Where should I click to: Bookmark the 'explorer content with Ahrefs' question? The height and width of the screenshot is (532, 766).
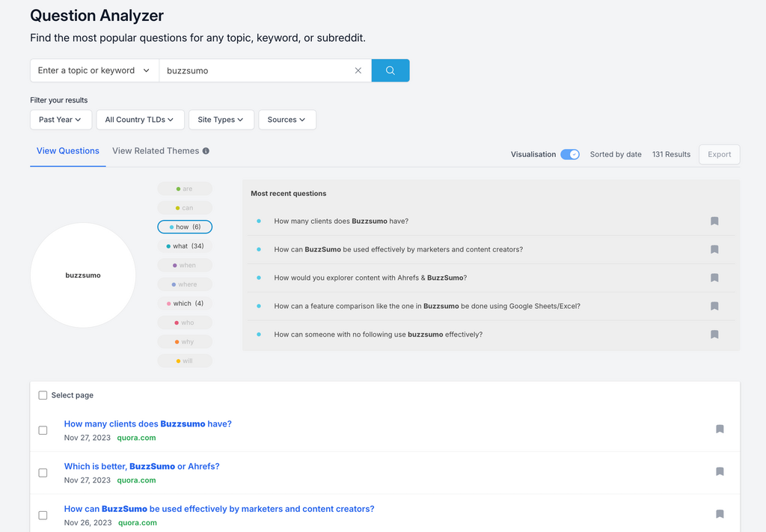[x=714, y=278]
